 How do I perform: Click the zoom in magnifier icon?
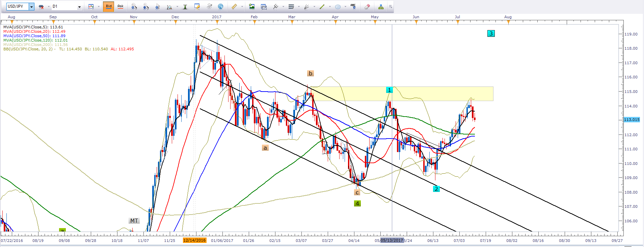(x=134, y=6)
